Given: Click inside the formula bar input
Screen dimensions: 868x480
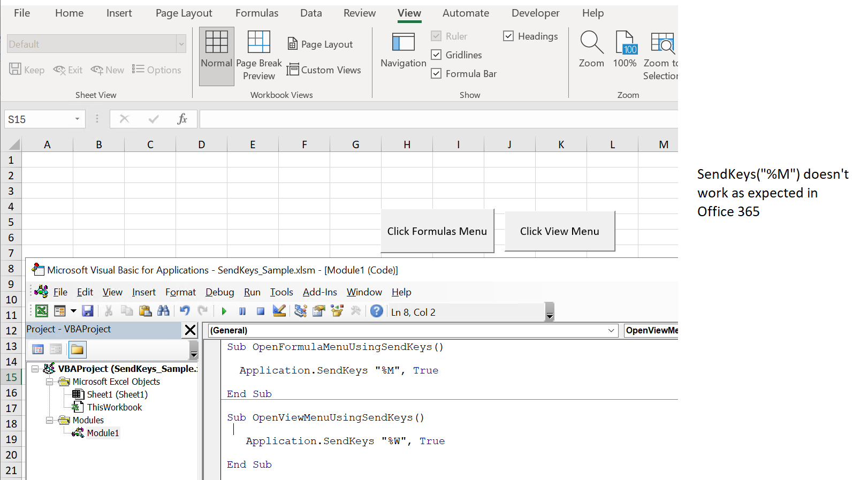Looking at the screenshot, I should click(x=439, y=119).
